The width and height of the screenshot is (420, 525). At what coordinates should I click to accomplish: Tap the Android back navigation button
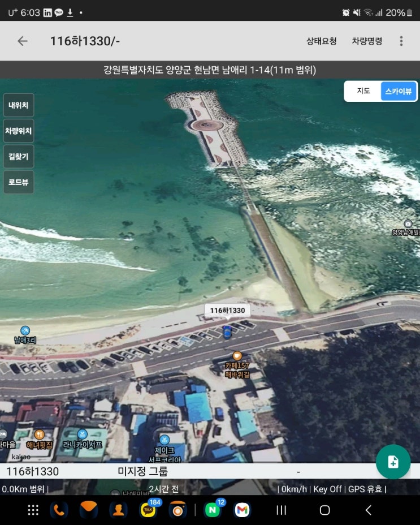pyautogui.click(x=368, y=510)
